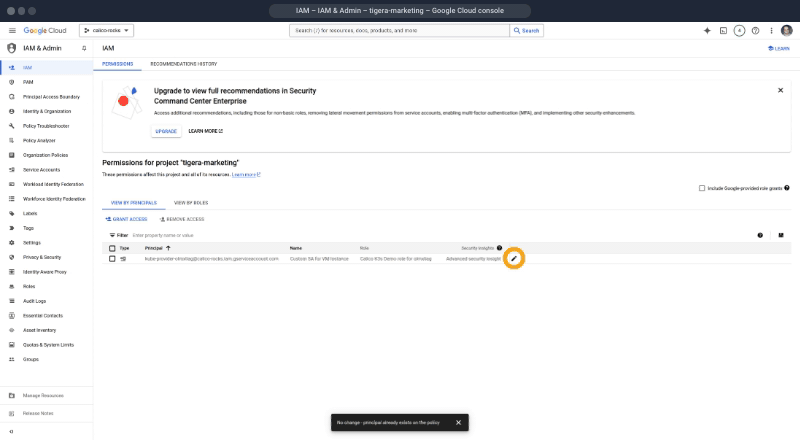This screenshot has width=800, height=440.
Task: Open the user account avatar
Action: click(787, 31)
